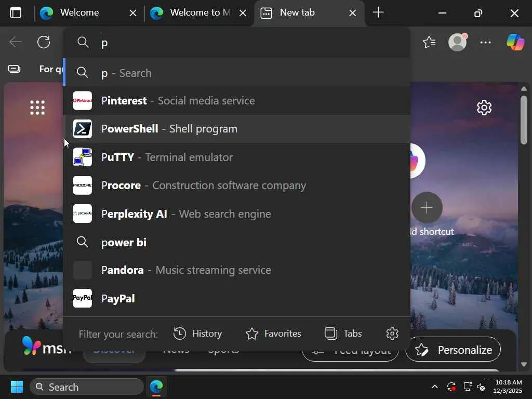Open a new tab with plus button
The image size is (532, 399).
click(378, 13)
